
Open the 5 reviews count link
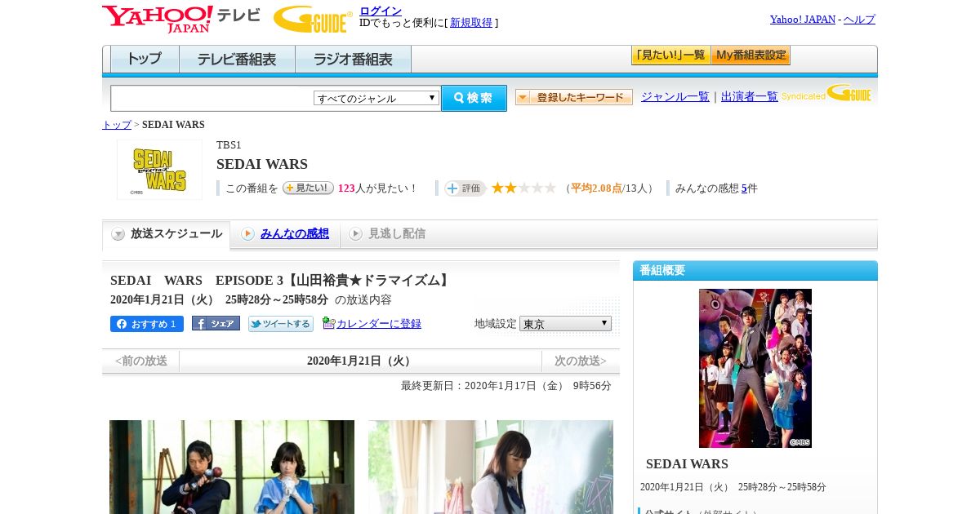[744, 188]
